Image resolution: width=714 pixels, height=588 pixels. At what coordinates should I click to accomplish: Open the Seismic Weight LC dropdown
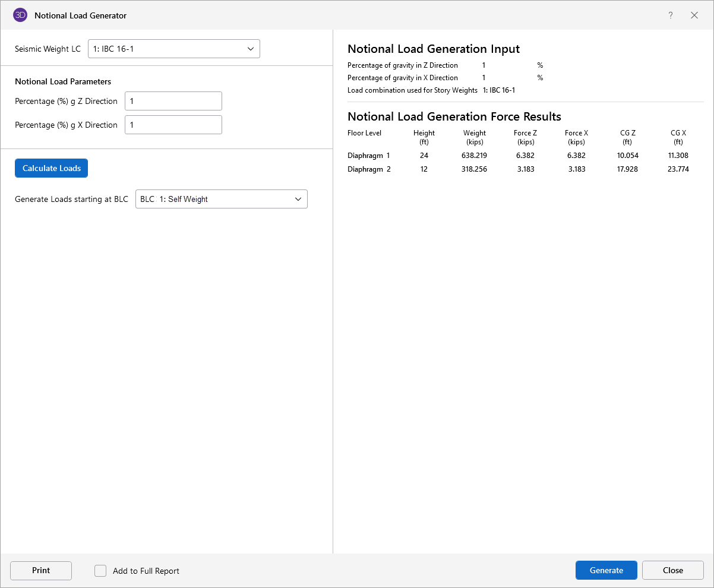pyautogui.click(x=173, y=49)
